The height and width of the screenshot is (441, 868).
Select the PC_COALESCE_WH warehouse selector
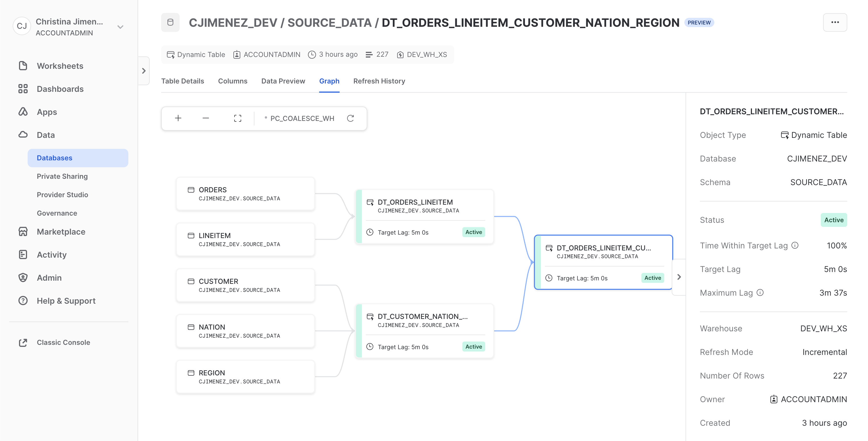pyautogui.click(x=302, y=118)
